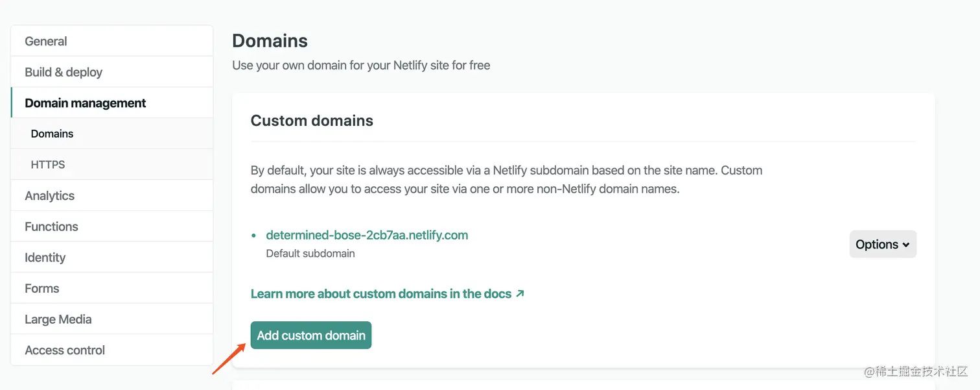Select Domain management in the sidebar
The image size is (980, 390).
(x=85, y=103)
